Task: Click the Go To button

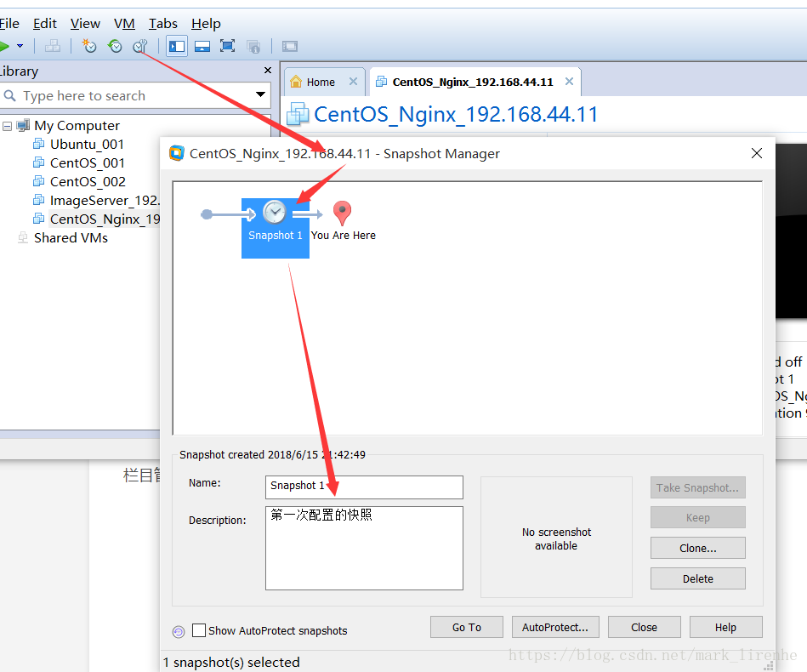Action: [x=466, y=627]
